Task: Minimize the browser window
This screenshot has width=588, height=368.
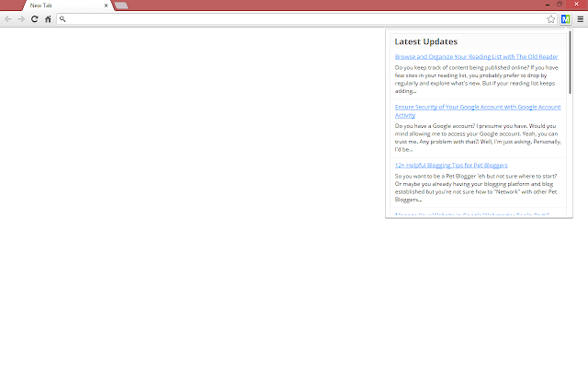Action: (x=548, y=5)
